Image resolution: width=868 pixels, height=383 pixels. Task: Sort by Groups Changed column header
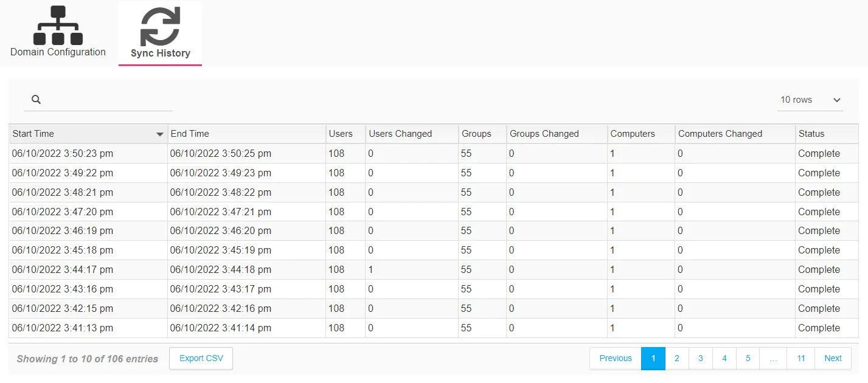click(x=557, y=134)
